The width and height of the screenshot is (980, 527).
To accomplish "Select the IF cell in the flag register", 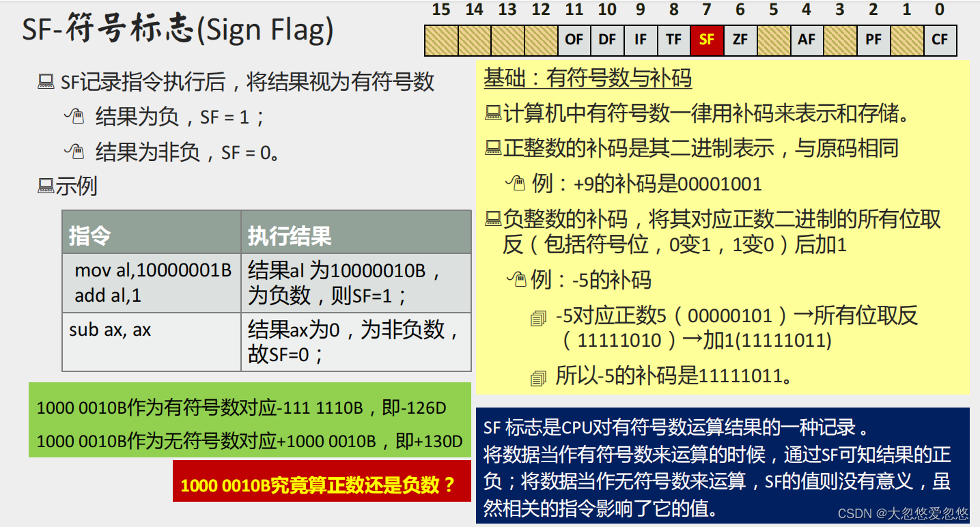I will (x=641, y=40).
